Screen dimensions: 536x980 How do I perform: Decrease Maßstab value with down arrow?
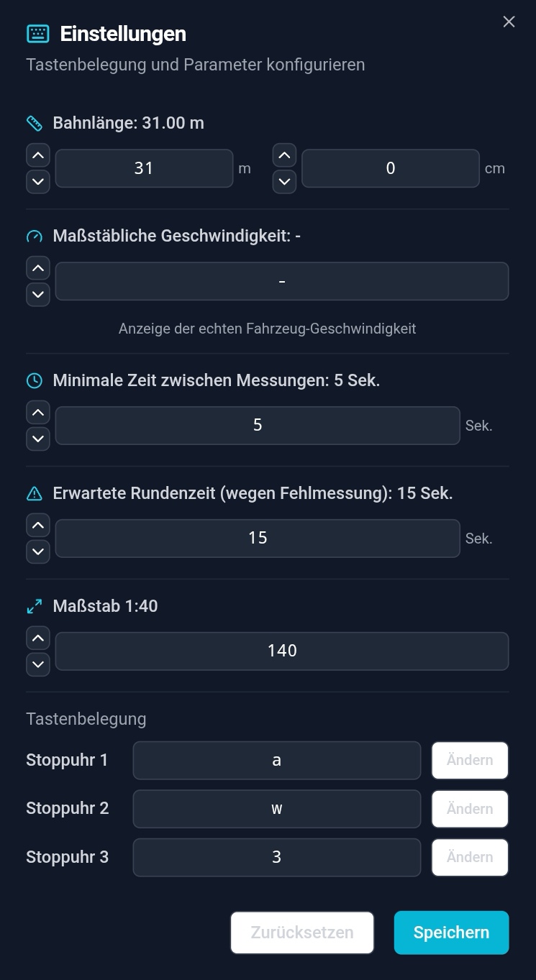[x=38, y=664]
